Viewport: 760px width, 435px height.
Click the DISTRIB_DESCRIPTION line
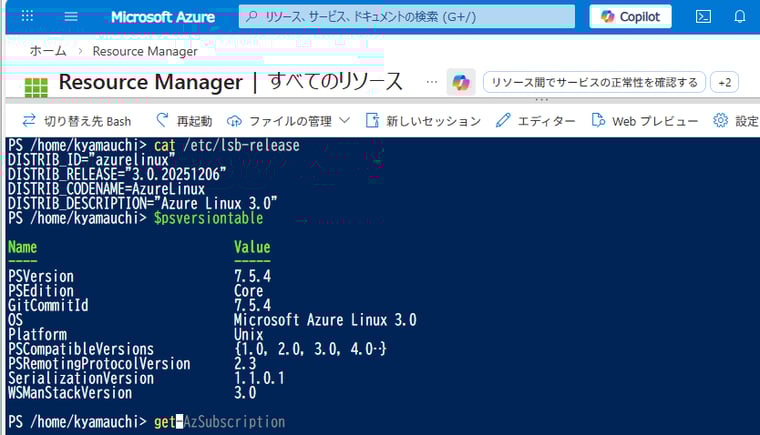[x=142, y=204]
